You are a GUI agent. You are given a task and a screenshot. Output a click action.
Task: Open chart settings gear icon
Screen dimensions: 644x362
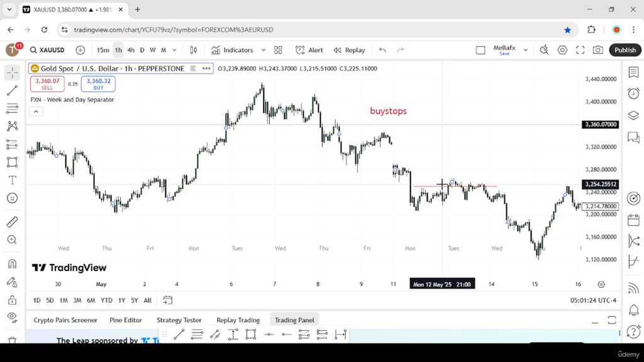tap(562, 50)
